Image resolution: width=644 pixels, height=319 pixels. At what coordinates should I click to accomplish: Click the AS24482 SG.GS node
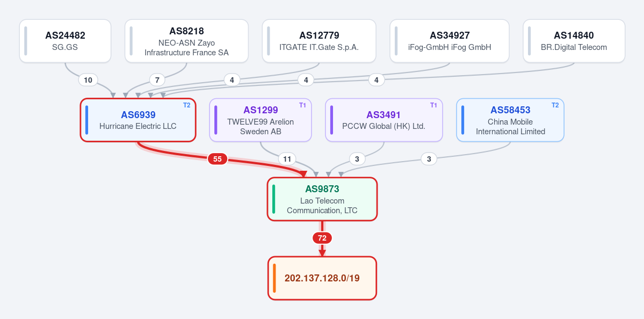point(66,41)
